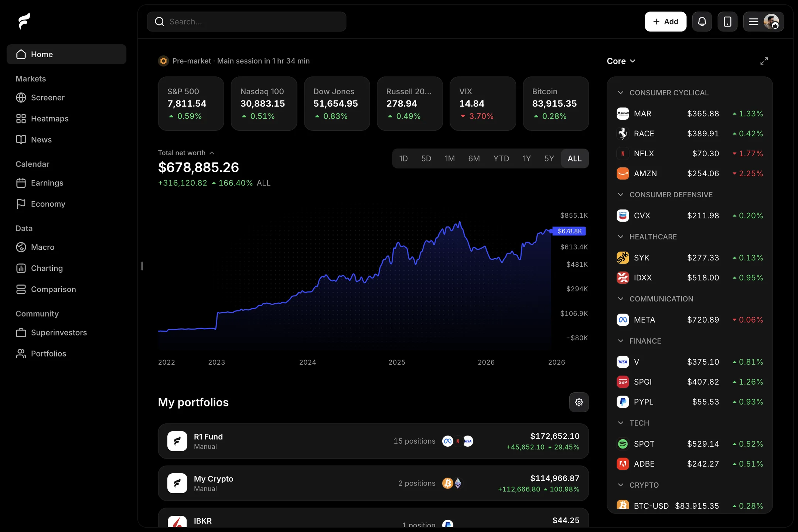
Task: Open the R1 Fund portfolio card
Action: pos(373,441)
